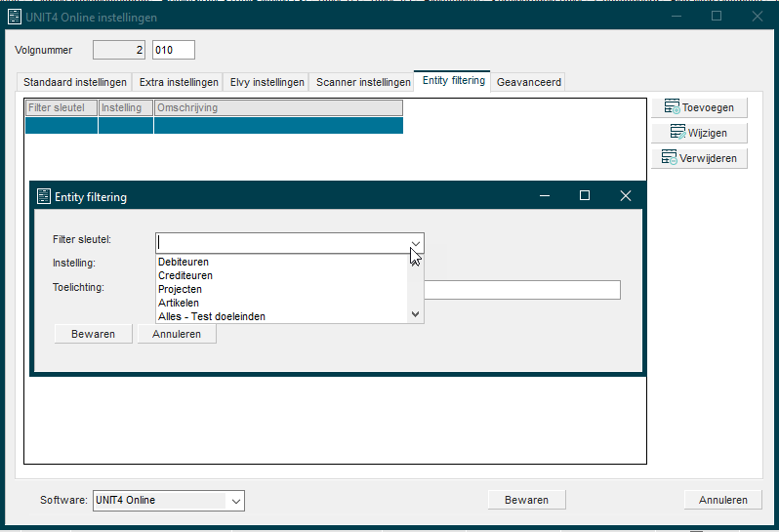Viewport: 779px width, 532px height.
Task: Click Bewaren in Entity filtering dialog
Action: coord(93,334)
